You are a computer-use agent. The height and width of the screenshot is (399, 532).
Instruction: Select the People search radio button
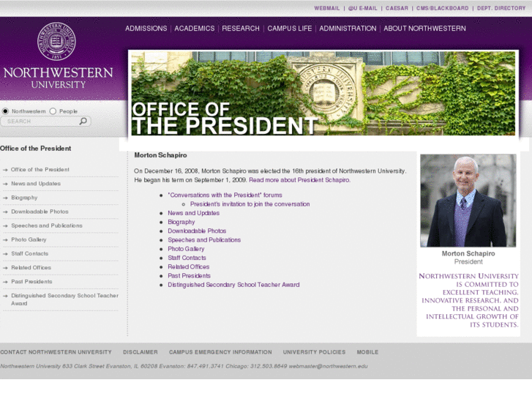(x=53, y=111)
